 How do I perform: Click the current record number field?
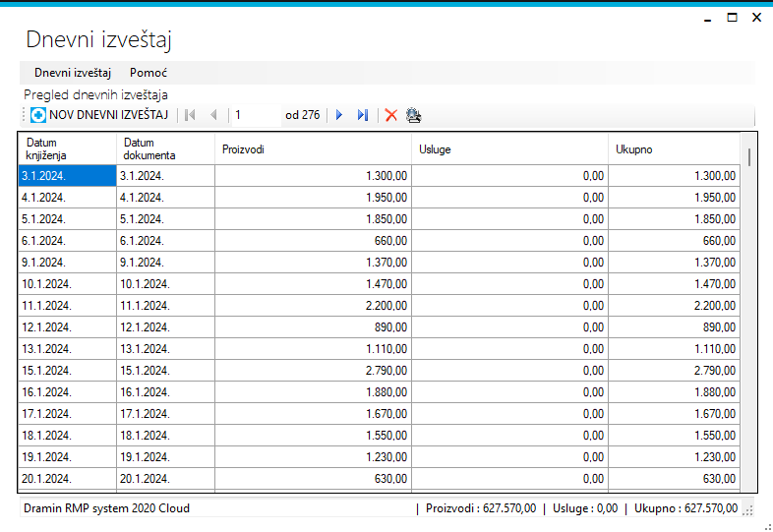(257, 115)
